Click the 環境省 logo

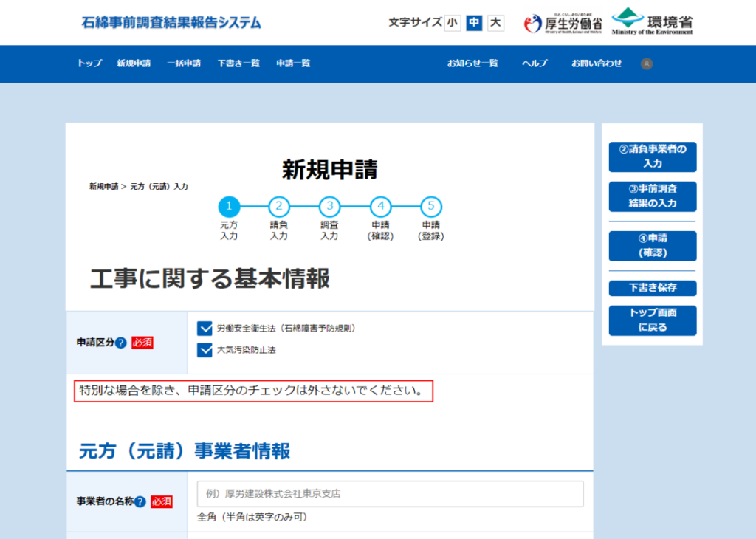[652, 21]
